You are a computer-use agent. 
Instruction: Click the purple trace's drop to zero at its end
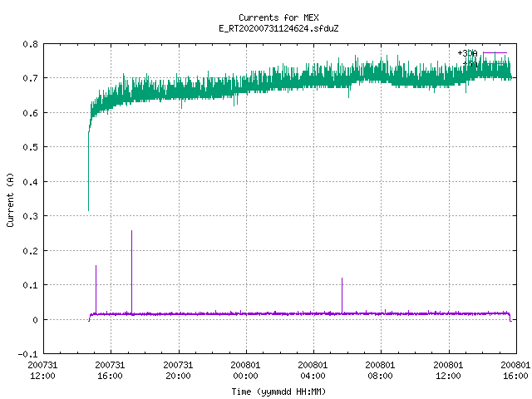coord(510,318)
